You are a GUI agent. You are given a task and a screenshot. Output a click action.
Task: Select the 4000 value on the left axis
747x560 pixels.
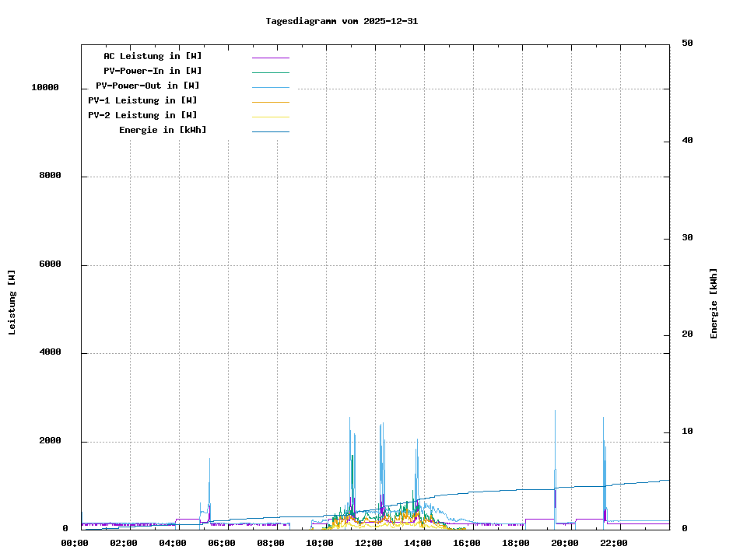point(50,353)
